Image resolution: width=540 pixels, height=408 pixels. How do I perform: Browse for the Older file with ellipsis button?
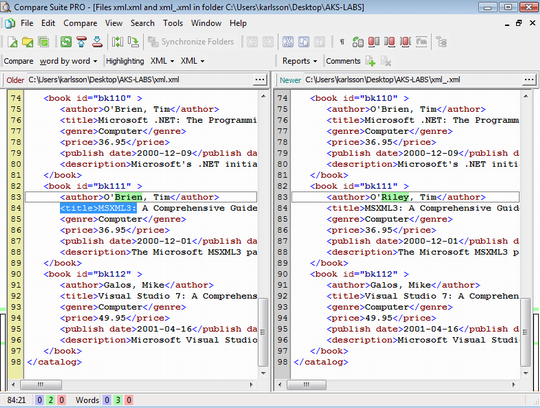pos(260,80)
